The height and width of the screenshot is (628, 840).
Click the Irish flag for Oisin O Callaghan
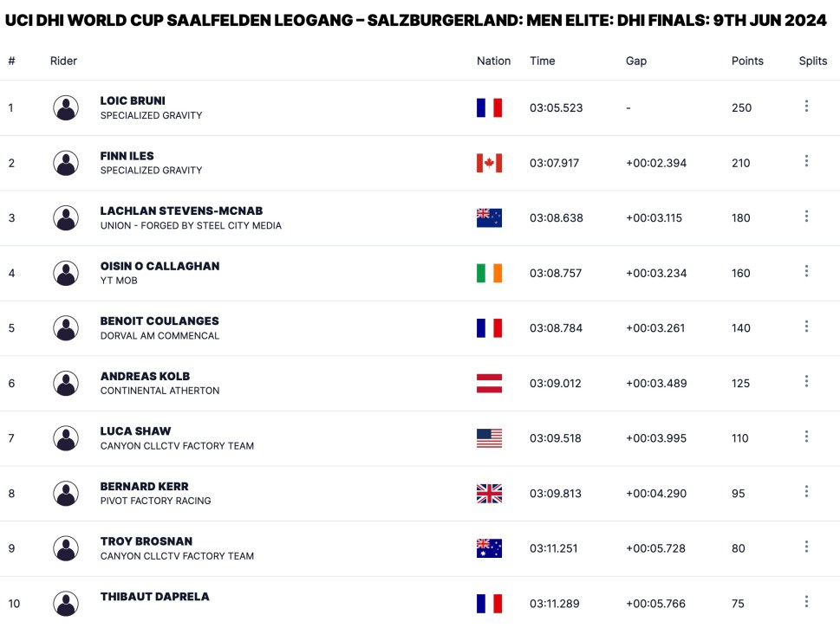pyautogui.click(x=489, y=273)
